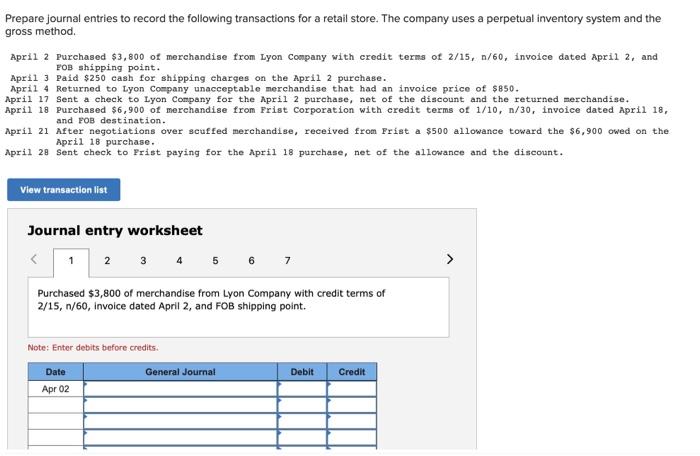
Task: Open worksheet tab 3
Action: tap(143, 260)
